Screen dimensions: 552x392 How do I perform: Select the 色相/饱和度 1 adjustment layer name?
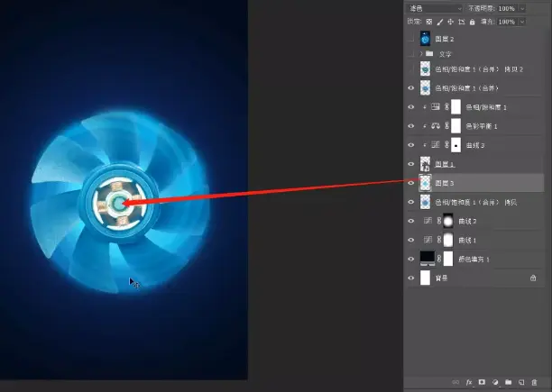pos(486,107)
